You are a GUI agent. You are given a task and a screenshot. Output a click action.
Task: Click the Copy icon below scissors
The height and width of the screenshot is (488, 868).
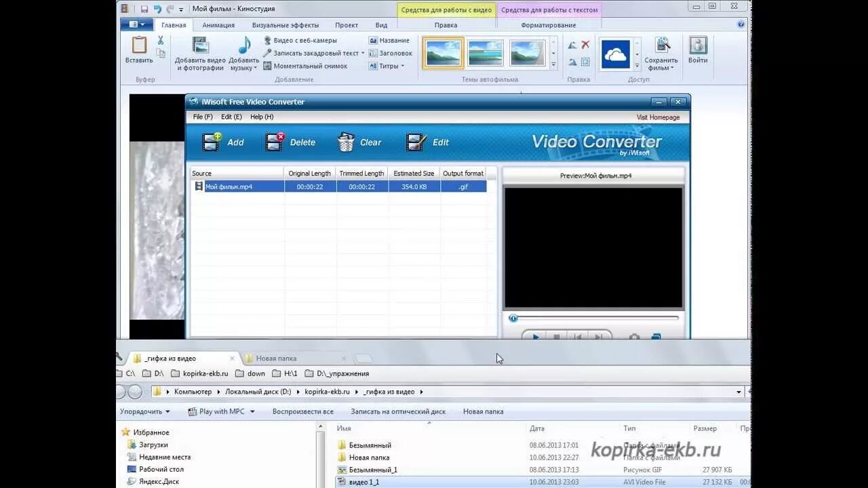161,54
